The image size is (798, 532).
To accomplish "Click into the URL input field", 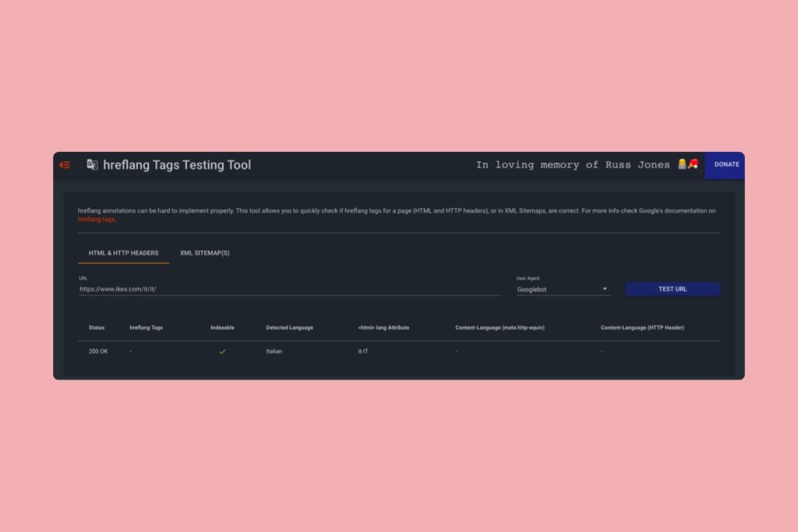I will click(288, 289).
